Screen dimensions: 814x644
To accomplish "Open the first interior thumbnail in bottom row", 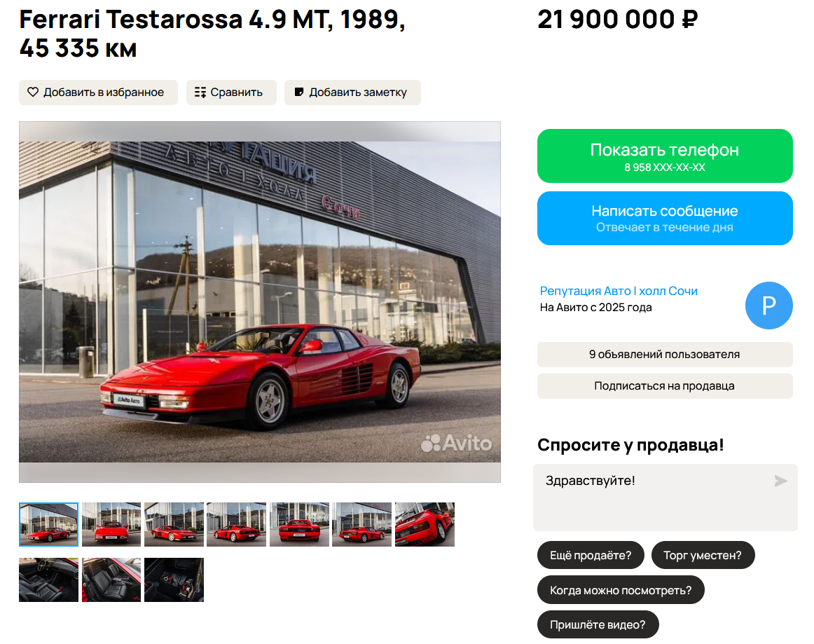I will pyautogui.click(x=49, y=580).
